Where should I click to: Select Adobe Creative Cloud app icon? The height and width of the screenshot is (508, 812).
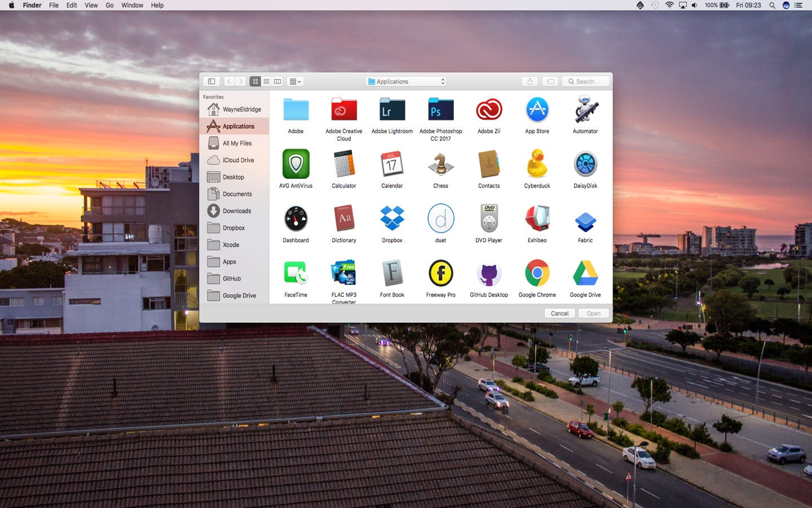coord(344,110)
